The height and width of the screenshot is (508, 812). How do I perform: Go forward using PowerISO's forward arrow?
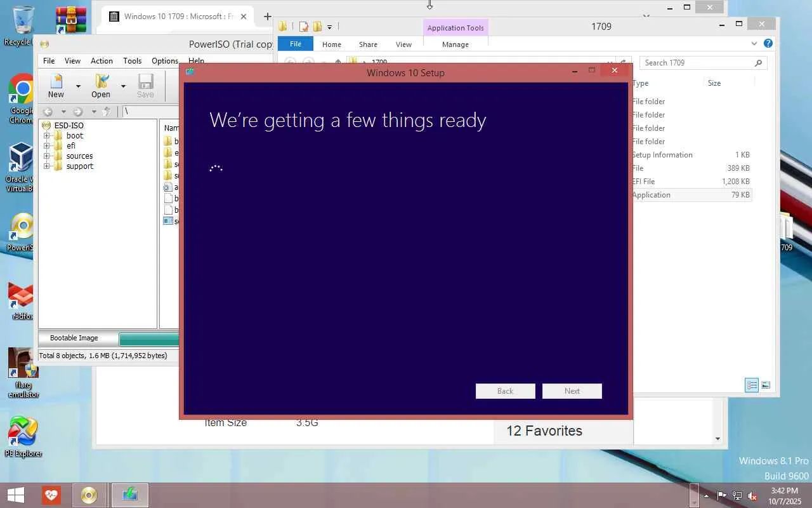[x=78, y=111]
